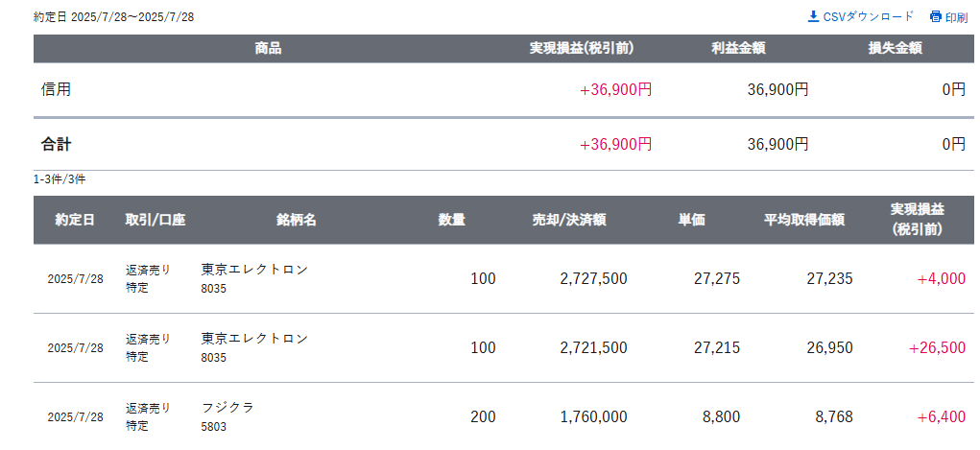Click the 印刷 print link
Image resolution: width=980 pixels, height=450 pixels.
coord(948,17)
